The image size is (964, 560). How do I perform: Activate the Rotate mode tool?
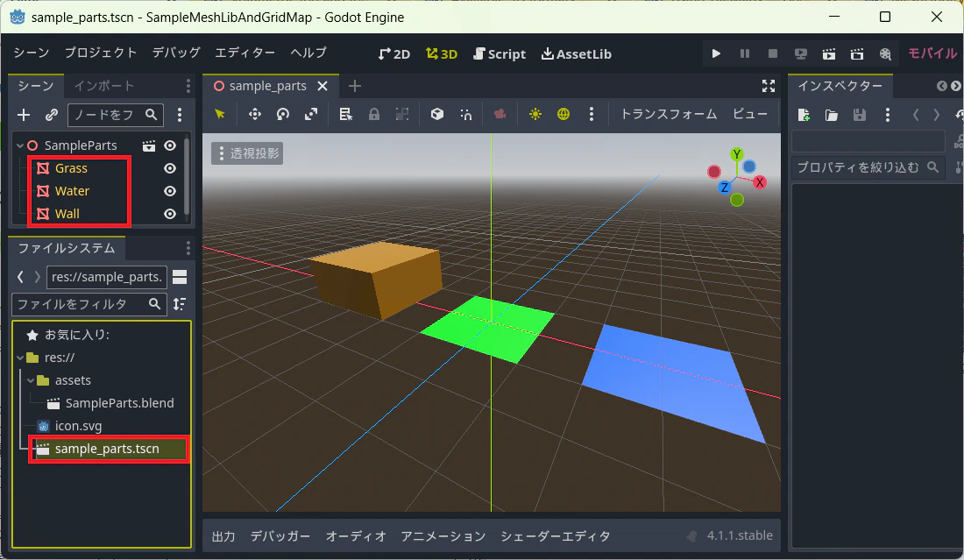pyautogui.click(x=283, y=114)
